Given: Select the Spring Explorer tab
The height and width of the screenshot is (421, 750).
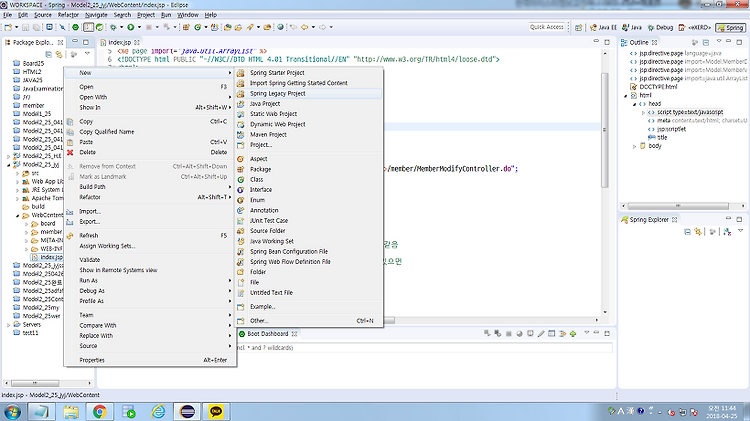Looking at the screenshot, I should pyautogui.click(x=649, y=220).
